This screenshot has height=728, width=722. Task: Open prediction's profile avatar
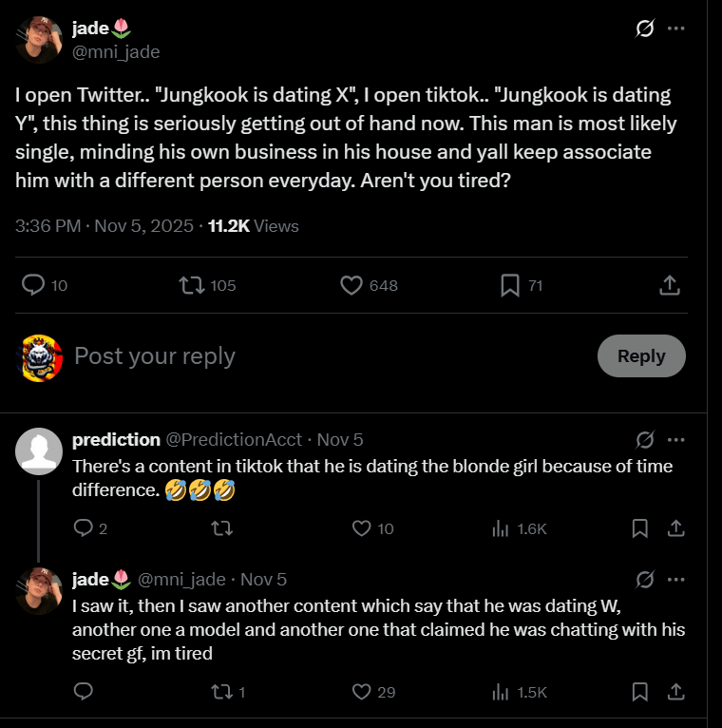point(40,451)
